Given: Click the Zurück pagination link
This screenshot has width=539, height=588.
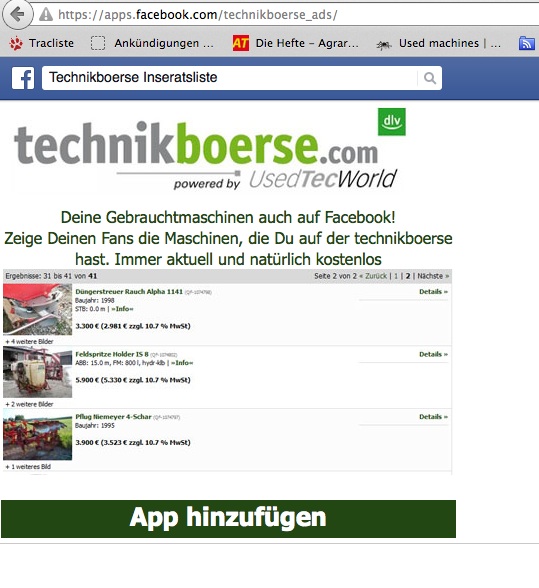Looking at the screenshot, I should tap(376, 276).
